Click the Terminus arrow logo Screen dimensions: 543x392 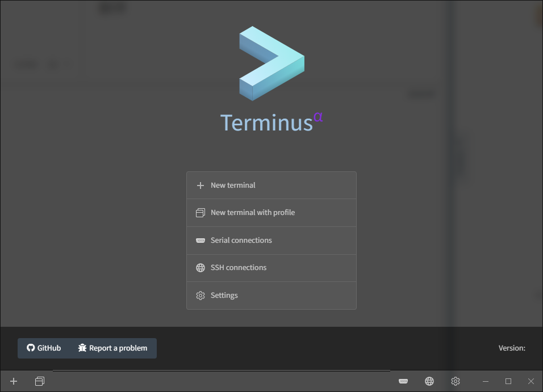[272, 64]
